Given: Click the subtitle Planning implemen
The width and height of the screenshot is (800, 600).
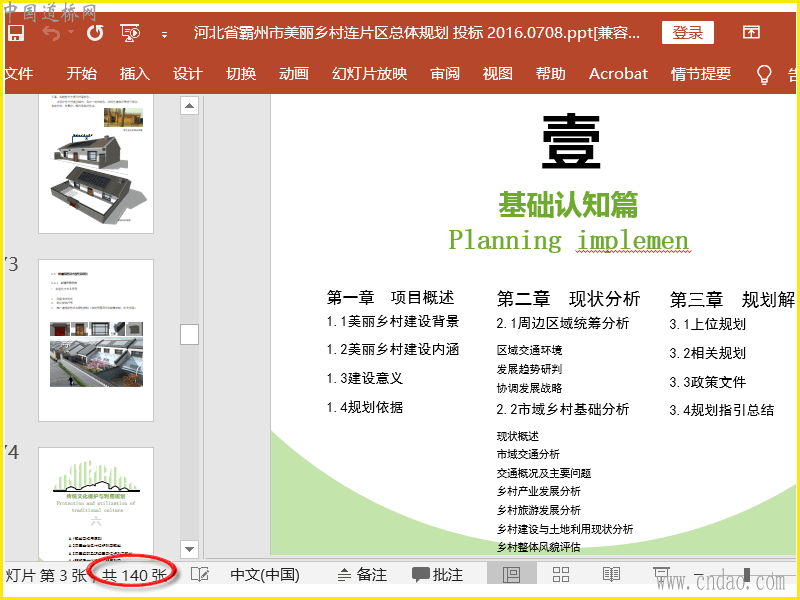Looking at the screenshot, I should [569, 240].
